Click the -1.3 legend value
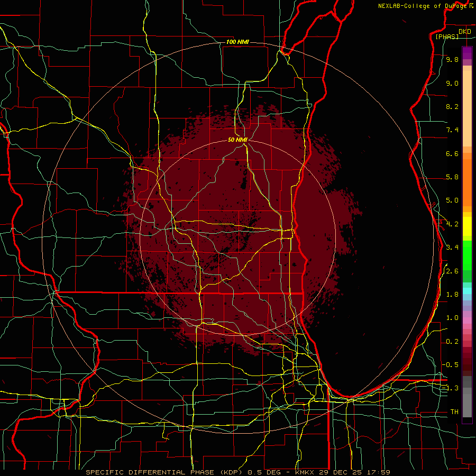 pyautogui.click(x=450, y=388)
